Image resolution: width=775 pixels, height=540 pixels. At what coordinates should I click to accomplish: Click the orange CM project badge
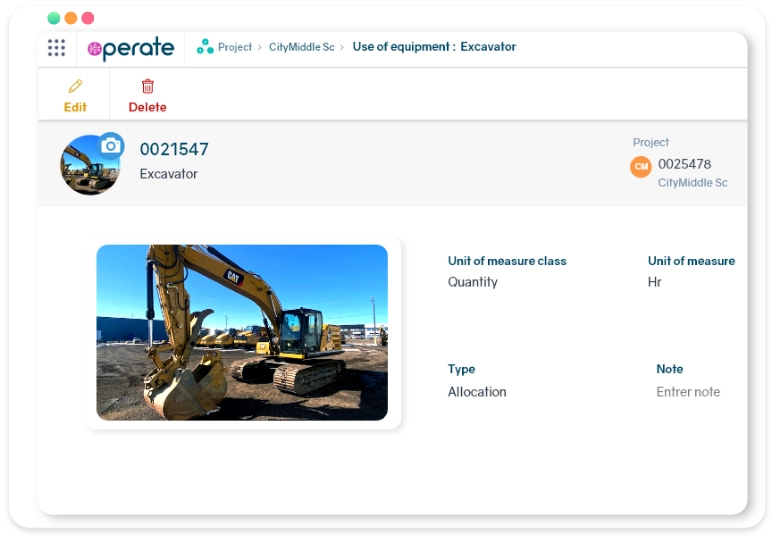click(x=641, y=166)
